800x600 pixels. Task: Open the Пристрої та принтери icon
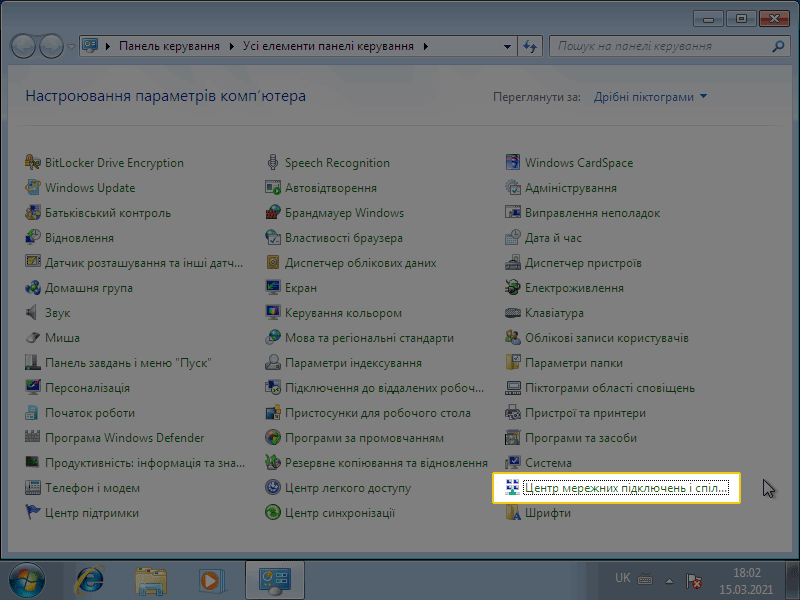pyautogui.click(x=513, y=412)
